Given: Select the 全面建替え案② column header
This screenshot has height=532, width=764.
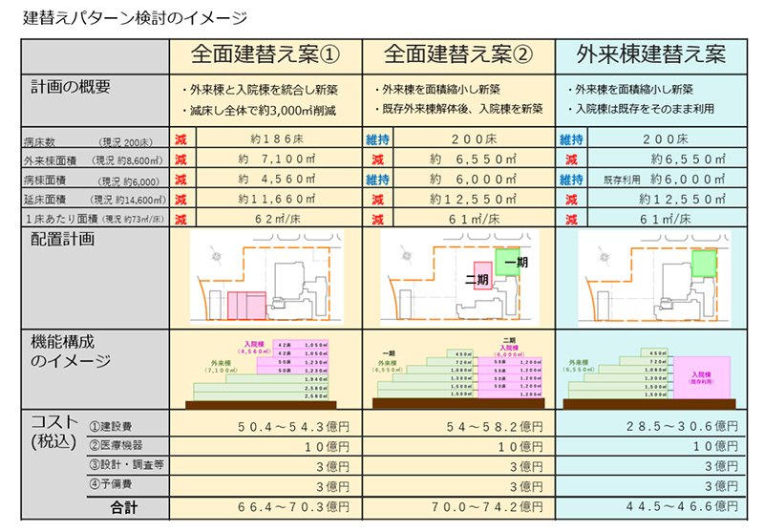Looking at the screenshot, I should pyautogui.click(x=457, y=54).
